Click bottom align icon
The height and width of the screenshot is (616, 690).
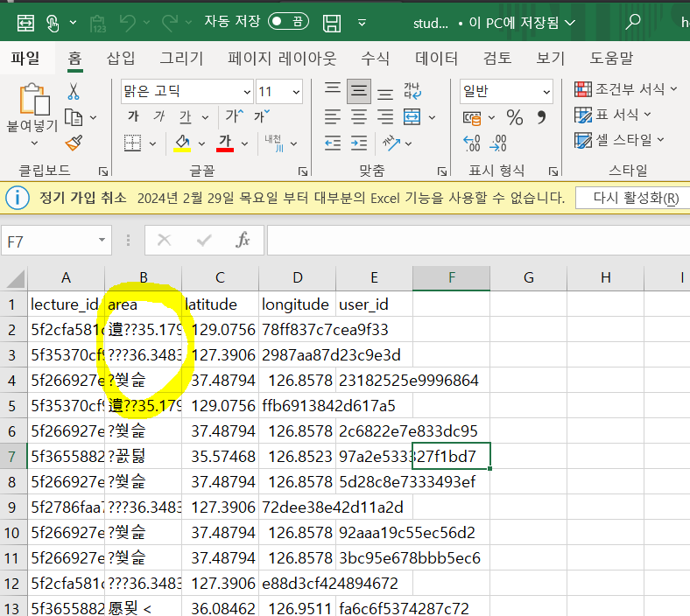(x=385, y=94)
